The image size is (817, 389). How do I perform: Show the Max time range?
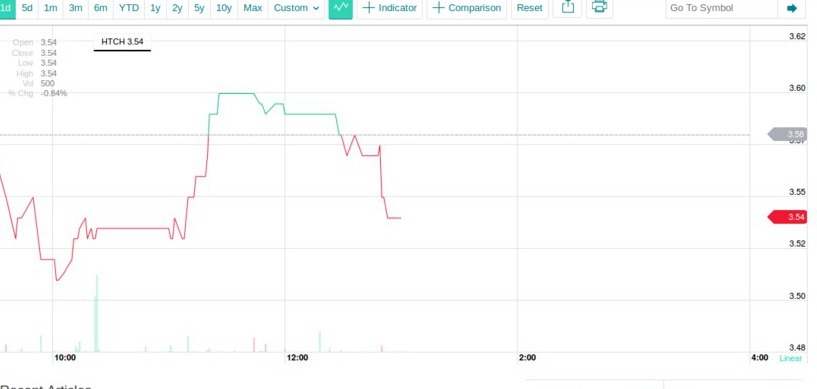253,8
